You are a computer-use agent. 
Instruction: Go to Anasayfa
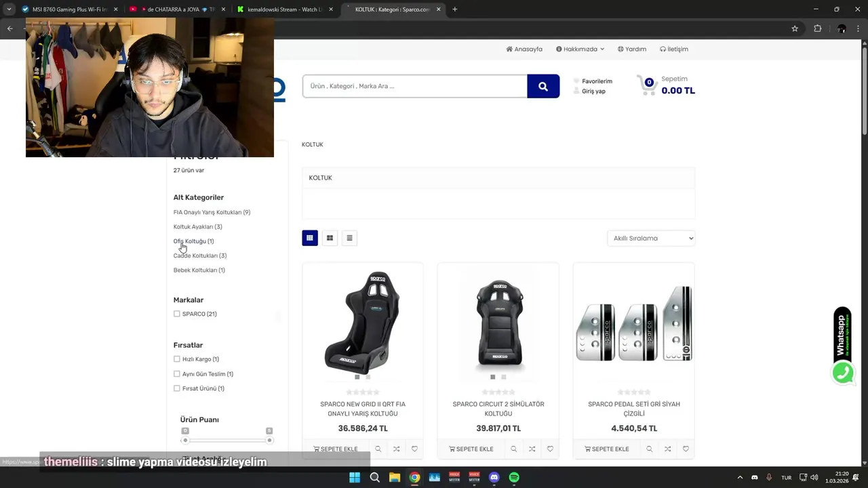(x=524, y=49)
